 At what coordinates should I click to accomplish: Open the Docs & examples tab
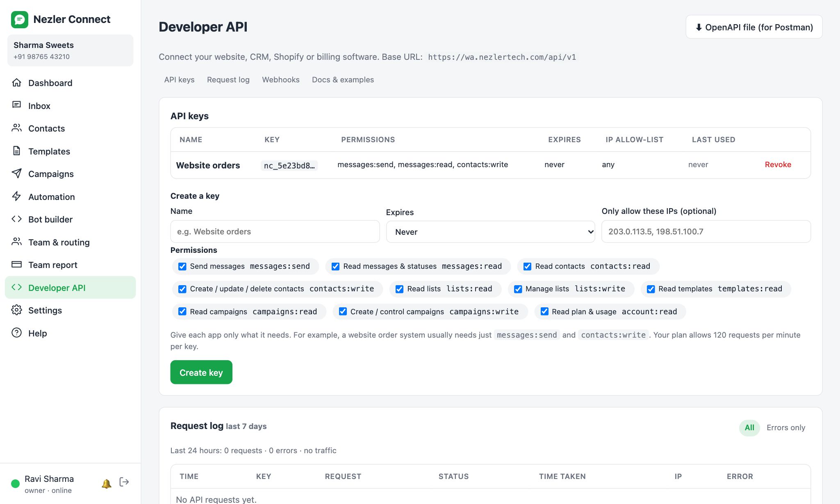click(x=343, y=79)
